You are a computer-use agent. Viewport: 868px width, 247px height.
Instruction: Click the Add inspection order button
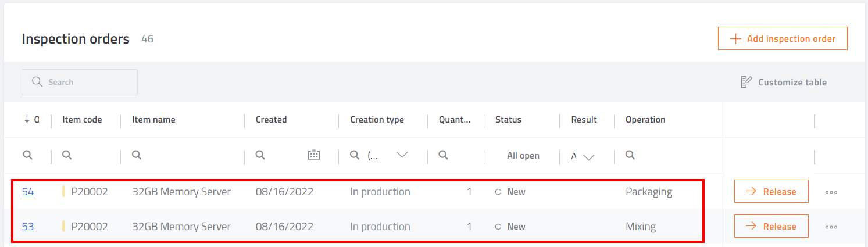click(783, 39)
